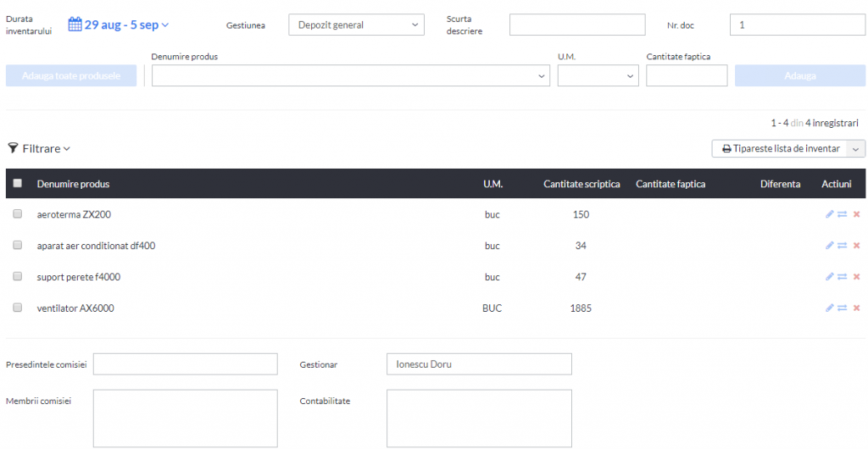This screenshot has height=449, width=868.
Task: Check the select-all checkbox in table header
Action: pos(17,183)
